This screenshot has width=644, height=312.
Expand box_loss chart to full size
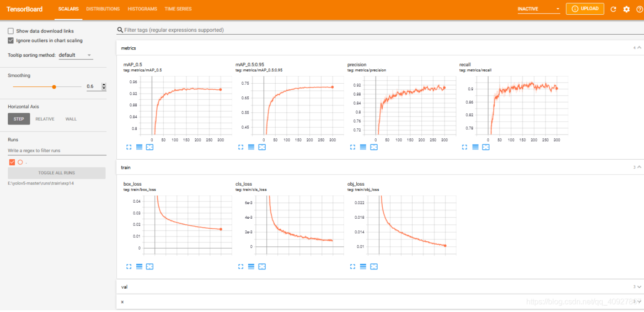click(x=128, y=266)
